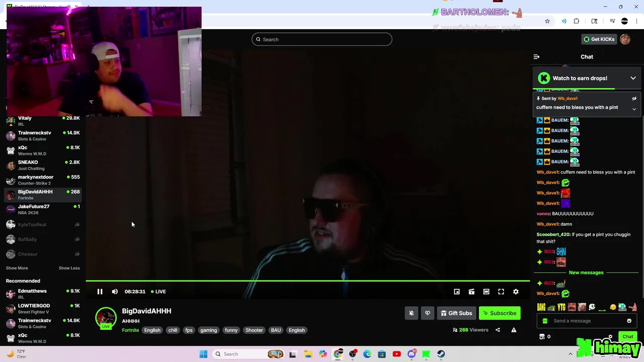Open Chrome media control icon
The image size is (644, 362).
click(612, 21)
